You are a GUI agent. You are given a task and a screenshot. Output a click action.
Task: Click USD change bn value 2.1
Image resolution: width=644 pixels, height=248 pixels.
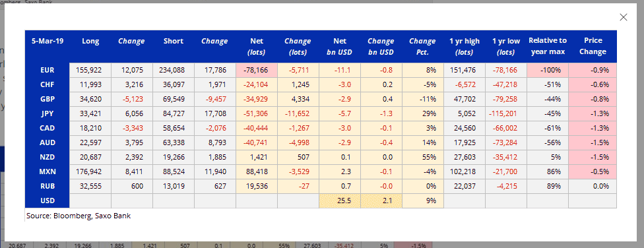[x=381, y=201]
